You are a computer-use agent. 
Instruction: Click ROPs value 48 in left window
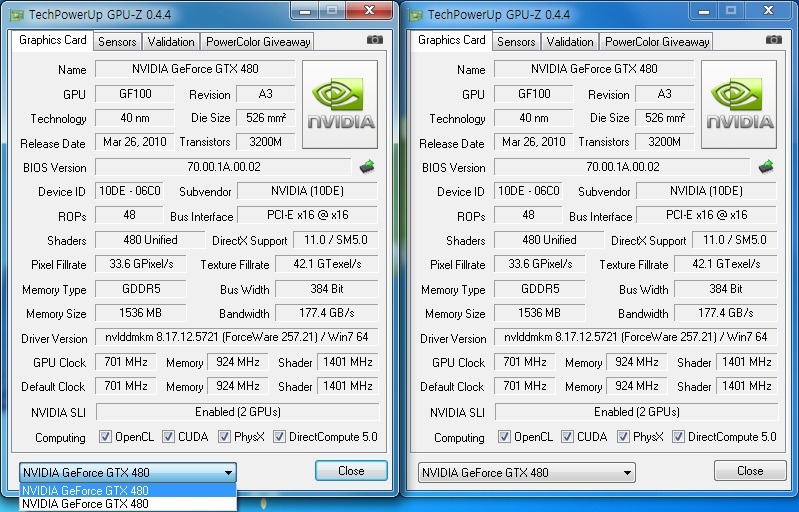pyautogui.click(x=129, y=215)
